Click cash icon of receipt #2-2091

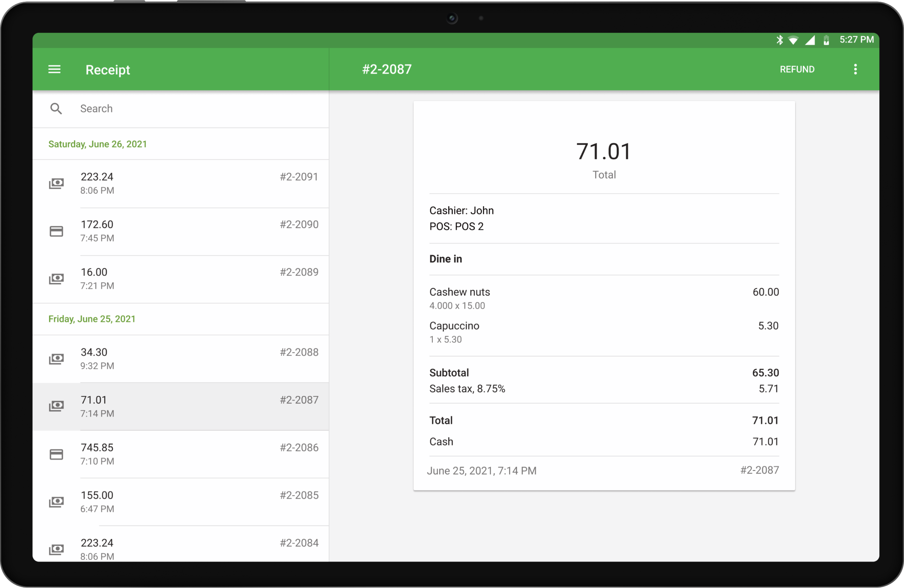pos(56,183)
